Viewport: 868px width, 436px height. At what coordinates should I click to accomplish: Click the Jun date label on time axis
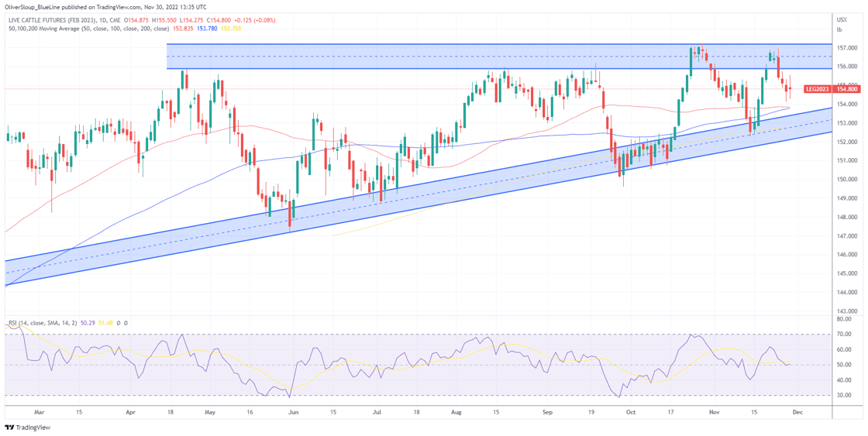[x=294, y=412]
